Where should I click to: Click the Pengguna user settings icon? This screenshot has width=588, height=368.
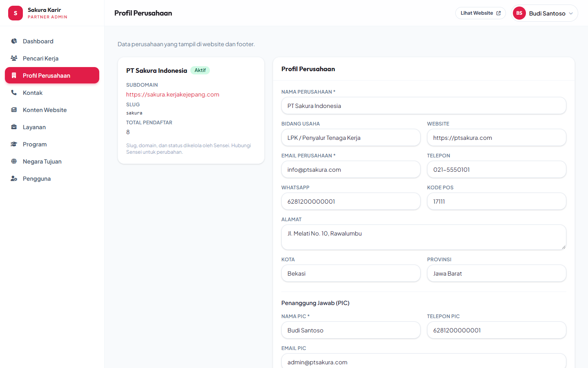pos(14,179)
